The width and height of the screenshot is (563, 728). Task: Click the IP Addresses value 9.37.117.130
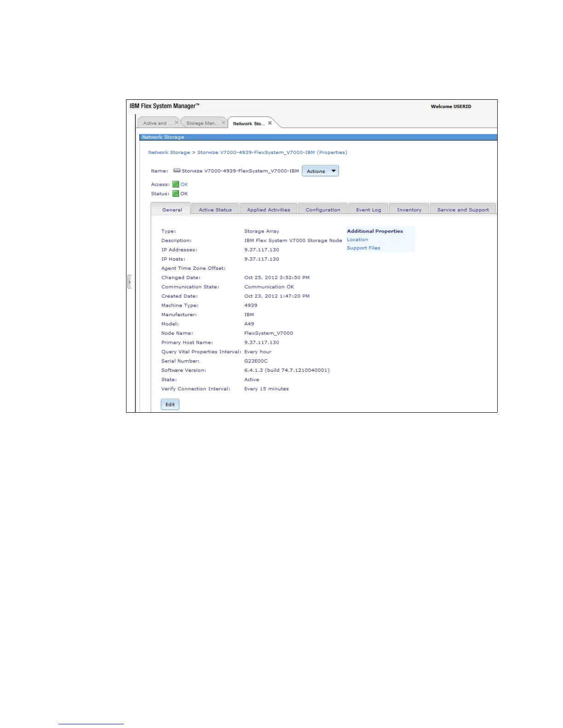pyautogui.click(x=262, y=250)
